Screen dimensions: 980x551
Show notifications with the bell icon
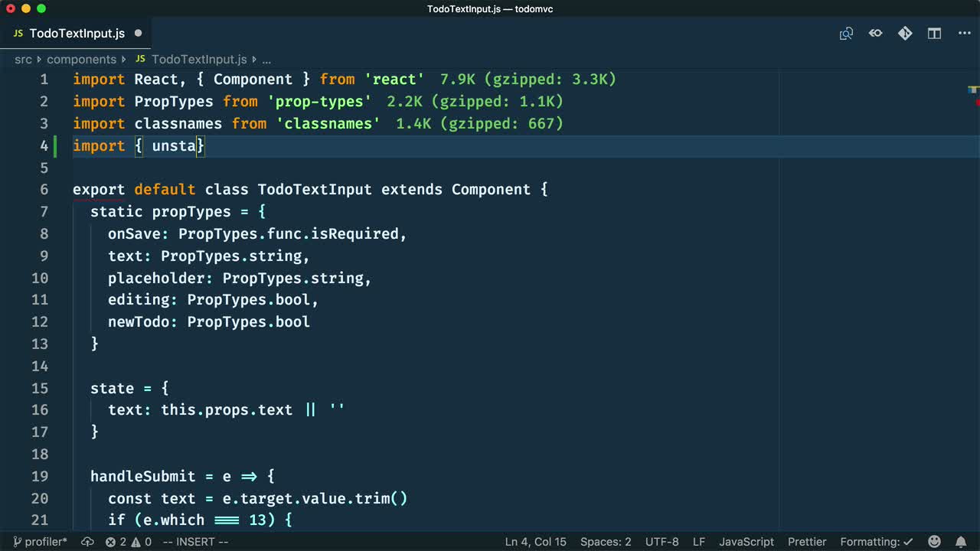[961, 542]
